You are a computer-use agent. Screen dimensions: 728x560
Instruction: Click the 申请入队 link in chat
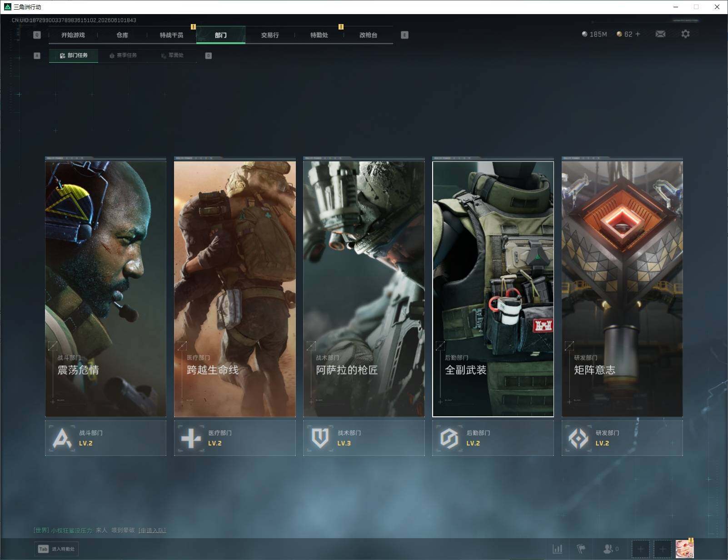(x=152, y=530)
